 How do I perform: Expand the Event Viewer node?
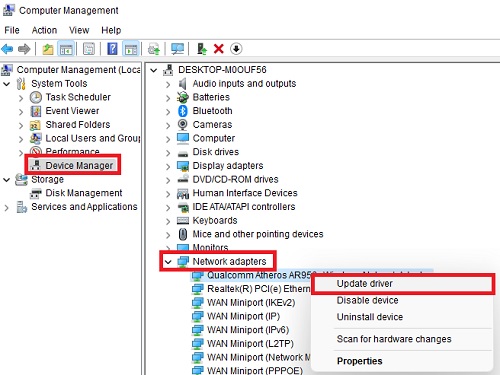pos(21,112)
